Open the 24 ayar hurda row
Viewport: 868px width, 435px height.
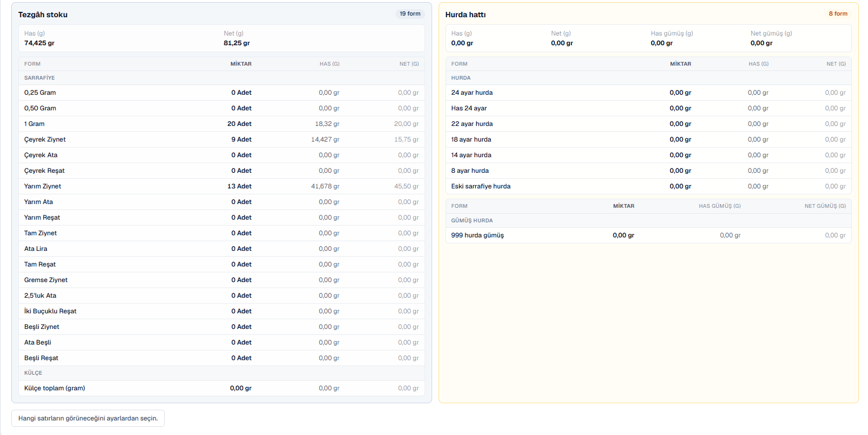pyautogui.click(x=648, y=93)
